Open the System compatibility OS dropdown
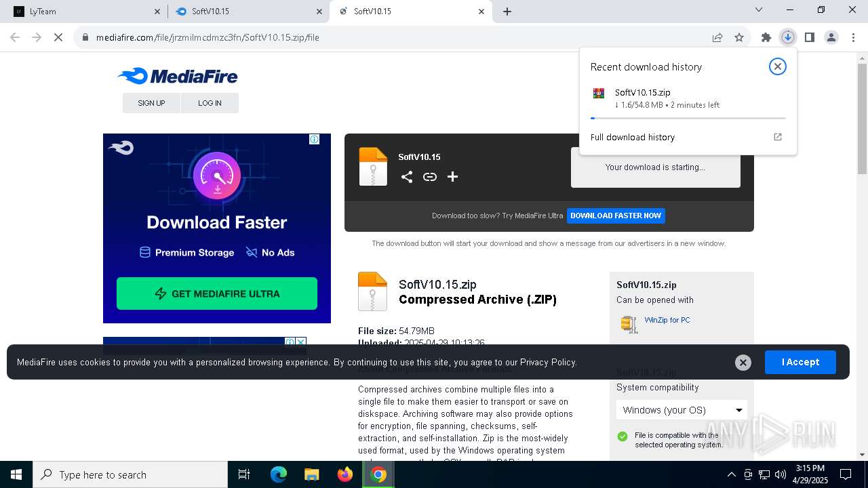The height and width of the screenshot is (488, 868). [682, 410]
